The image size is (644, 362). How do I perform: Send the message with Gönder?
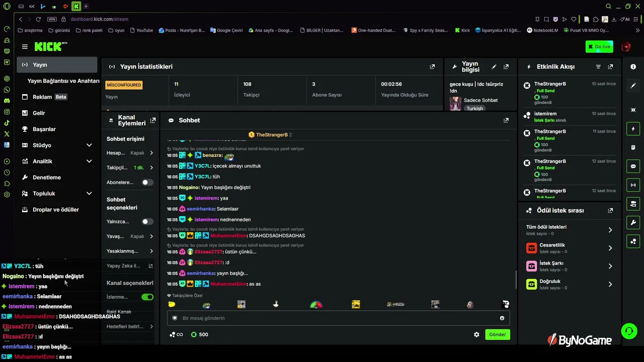[x=498, y=334]
